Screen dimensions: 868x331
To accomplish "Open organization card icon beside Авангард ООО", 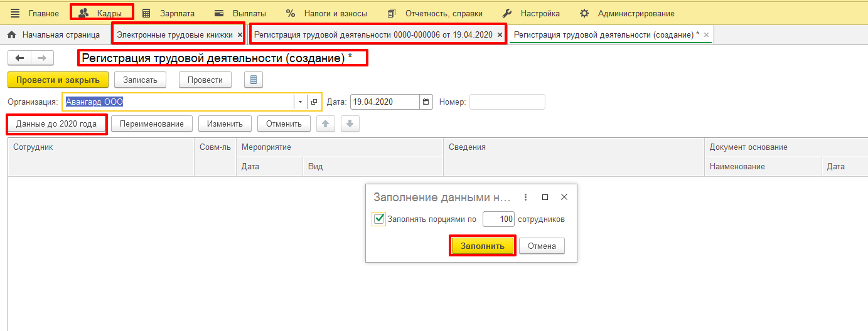I will point(314,102).
